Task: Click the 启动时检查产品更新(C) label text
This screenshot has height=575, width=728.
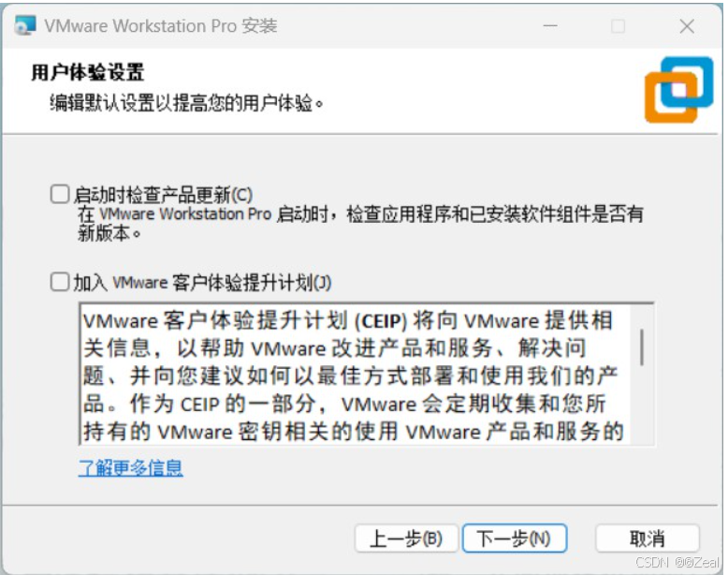Action: point(163,195)
